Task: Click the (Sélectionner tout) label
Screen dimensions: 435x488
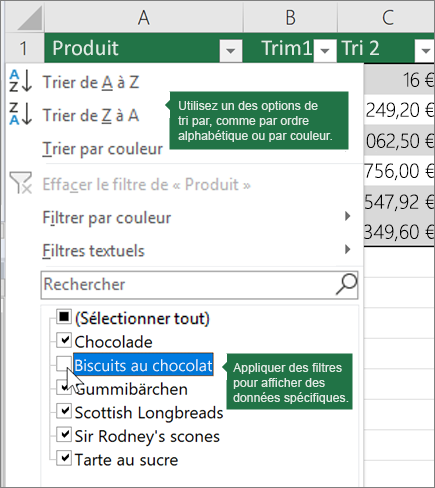Action: (x=142, y=318)
